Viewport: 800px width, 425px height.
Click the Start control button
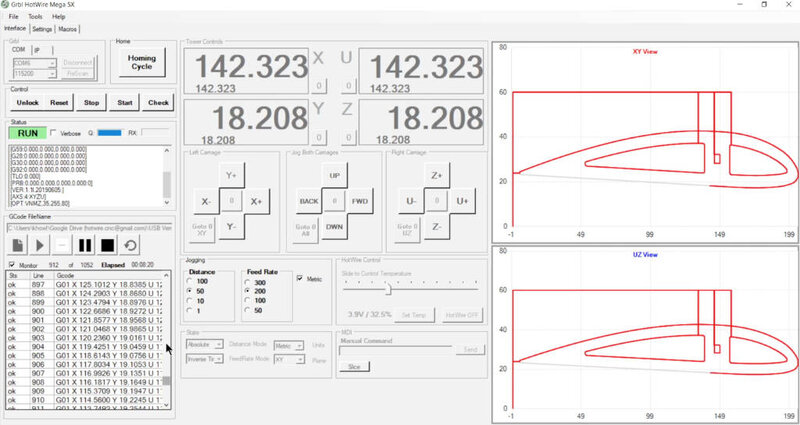[124, 103]
